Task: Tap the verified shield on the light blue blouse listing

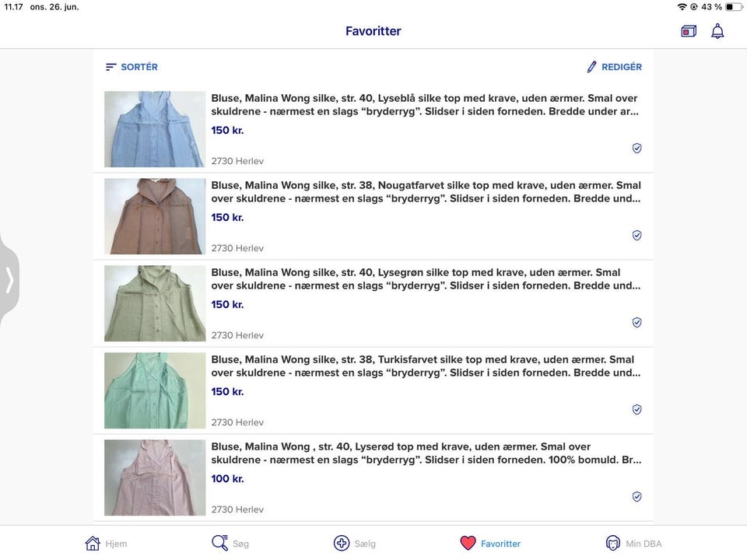Action: coord(637,148)
